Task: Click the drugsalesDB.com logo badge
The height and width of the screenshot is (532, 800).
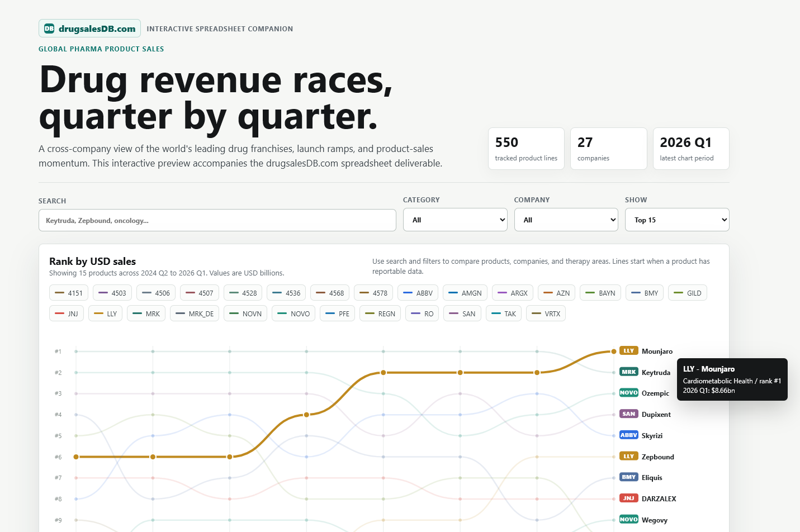Action: coord(89,28)
